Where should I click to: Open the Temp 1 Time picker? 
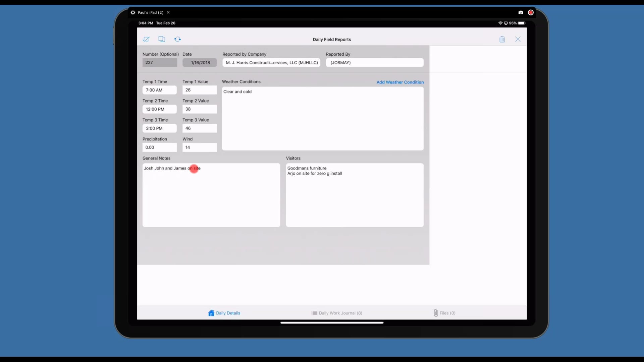point(159,90)
